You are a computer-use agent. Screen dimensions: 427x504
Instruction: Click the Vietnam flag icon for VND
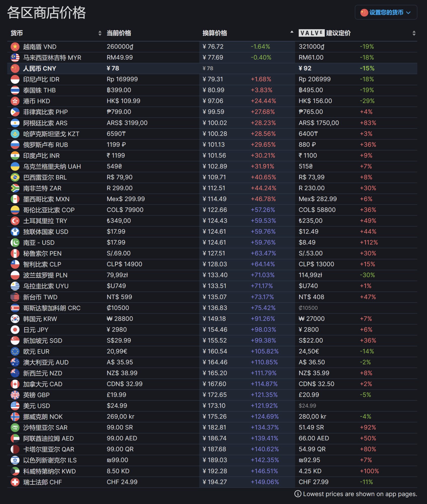point(15,47)
